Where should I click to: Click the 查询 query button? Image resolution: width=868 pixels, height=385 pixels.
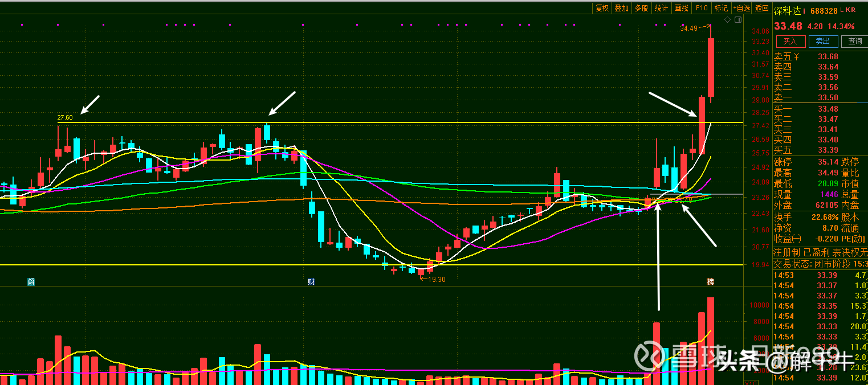click(x=855, y=41)
